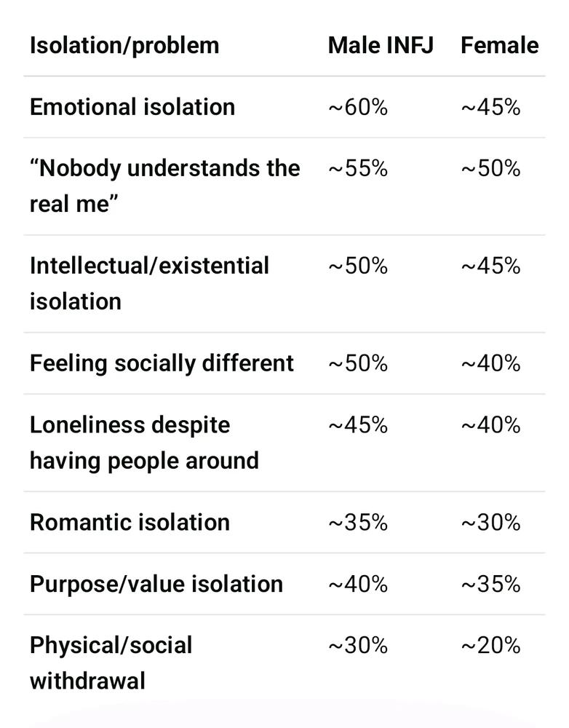Select the ~35% romantic isolation male value
Image resolution: width=569 pixels, height=728 pixels.
tap(358, 522)
